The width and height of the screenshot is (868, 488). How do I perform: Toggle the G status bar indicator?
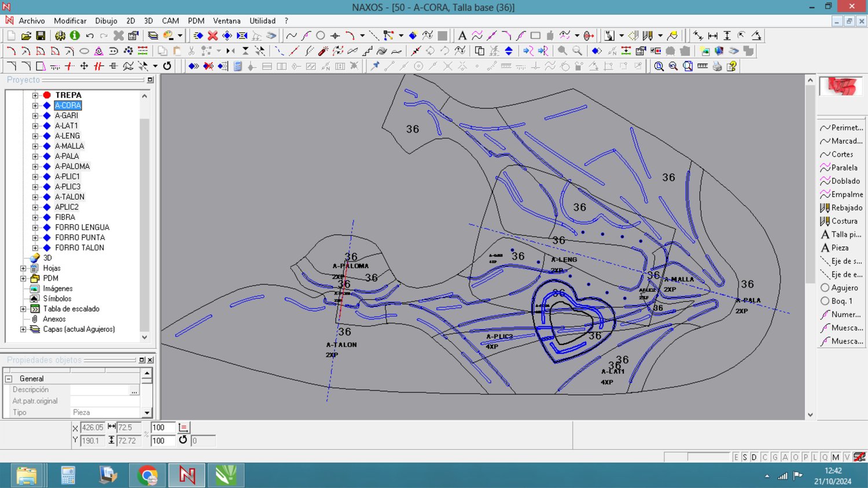[x=775, y=457]
